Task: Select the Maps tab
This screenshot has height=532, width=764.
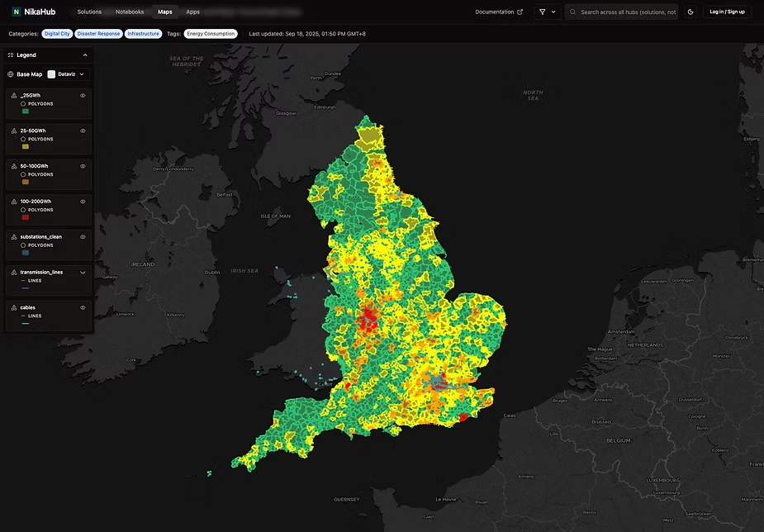Action: pyautogui.click(x=164, y=12)
